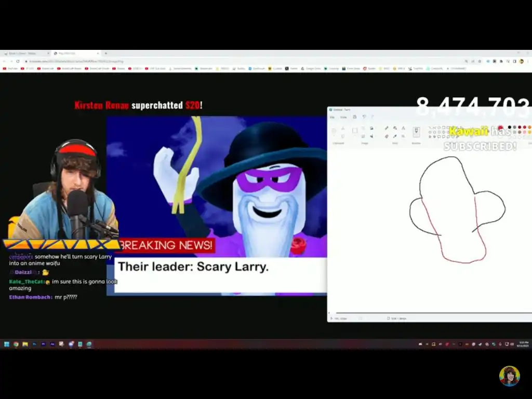Viewport: 532px width, 399px height.
Task: Click the Chrome address bar
Action: coord(244,61)
